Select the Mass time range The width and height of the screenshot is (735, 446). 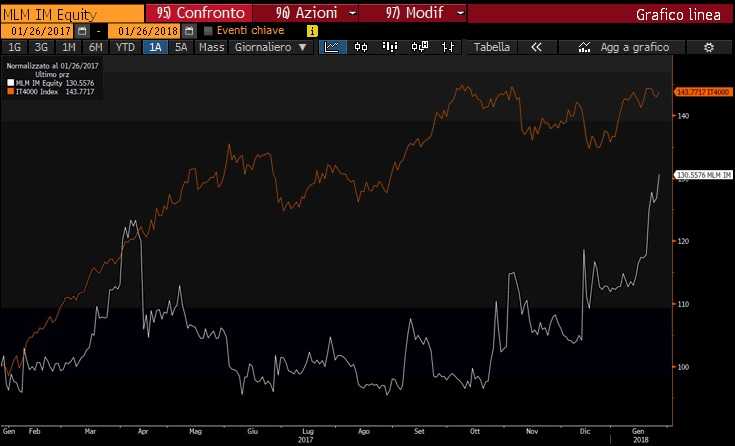[x=211, y=47]
